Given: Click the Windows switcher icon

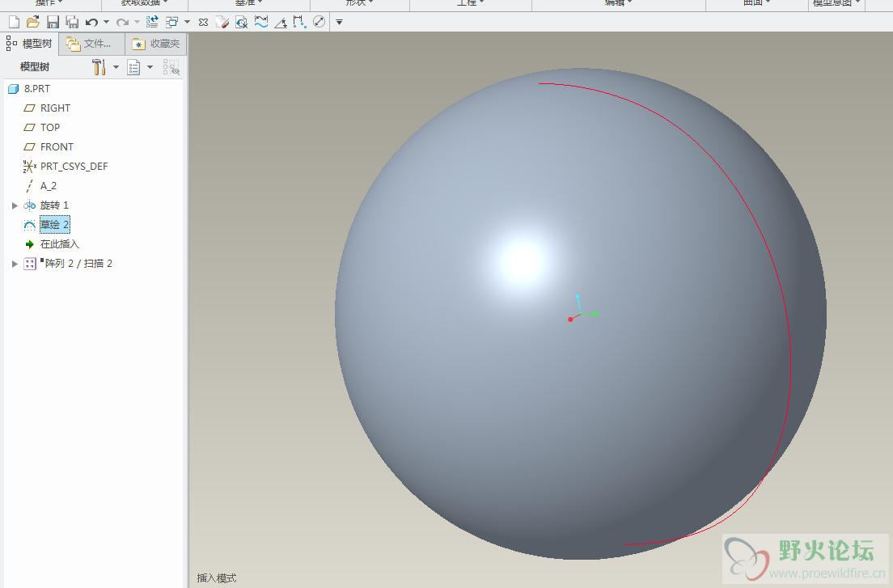Looking at the screenshot, I should 171,22.
